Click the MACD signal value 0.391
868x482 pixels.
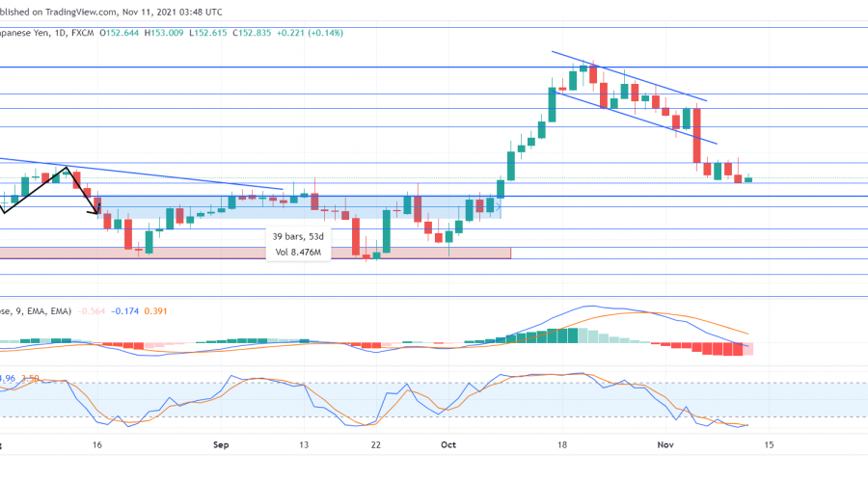[155, 311]
